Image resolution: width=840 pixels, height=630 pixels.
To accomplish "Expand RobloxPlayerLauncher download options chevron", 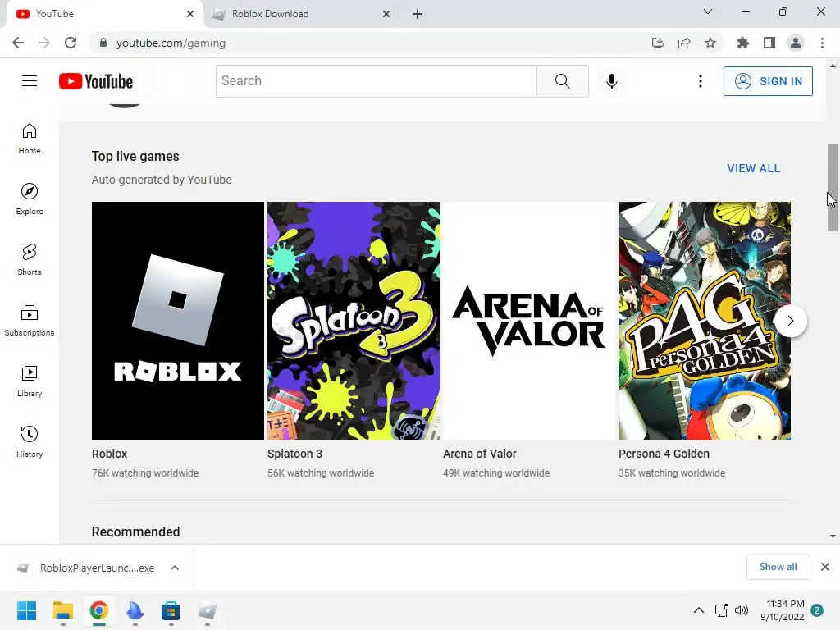I will [x=175, y=568].
